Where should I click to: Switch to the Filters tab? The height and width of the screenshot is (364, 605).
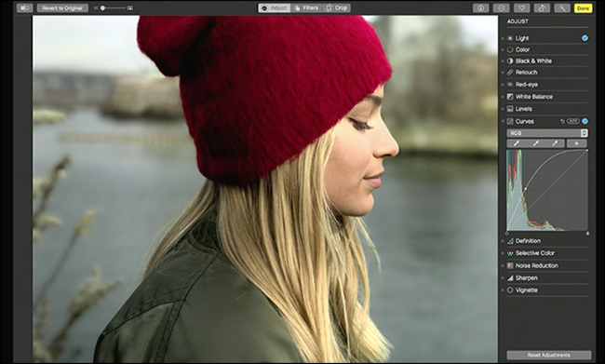306,7
